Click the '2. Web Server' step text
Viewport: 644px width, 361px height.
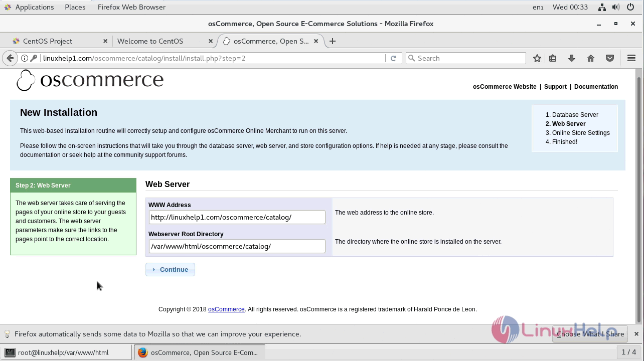coord(566,124)
